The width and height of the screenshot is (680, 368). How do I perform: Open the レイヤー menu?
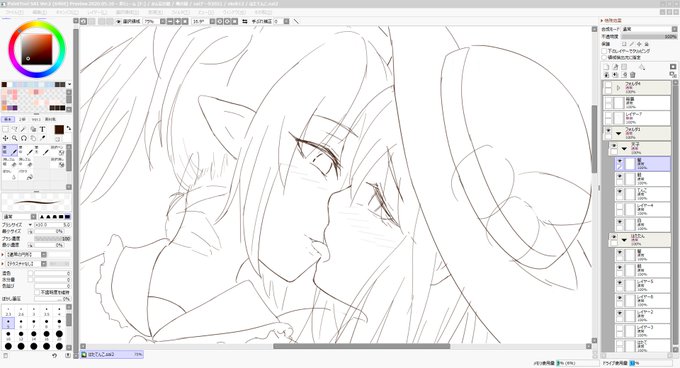pos(97,12)
